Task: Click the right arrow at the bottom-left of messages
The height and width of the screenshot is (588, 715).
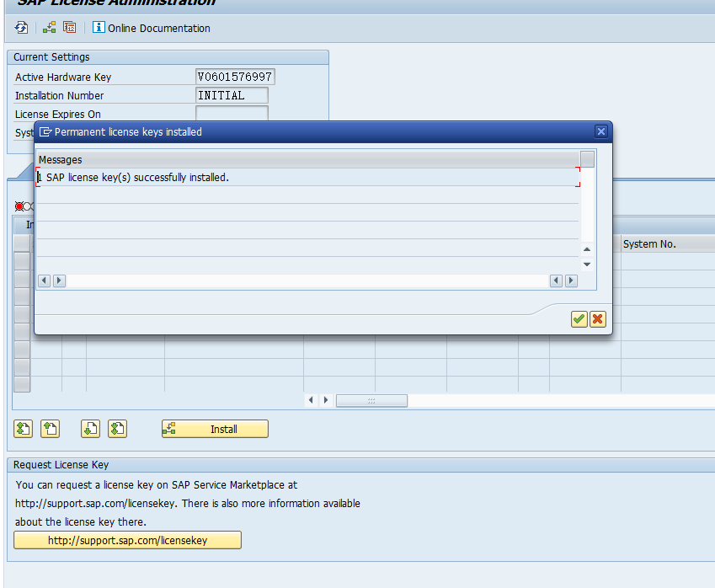Action: 59,281
